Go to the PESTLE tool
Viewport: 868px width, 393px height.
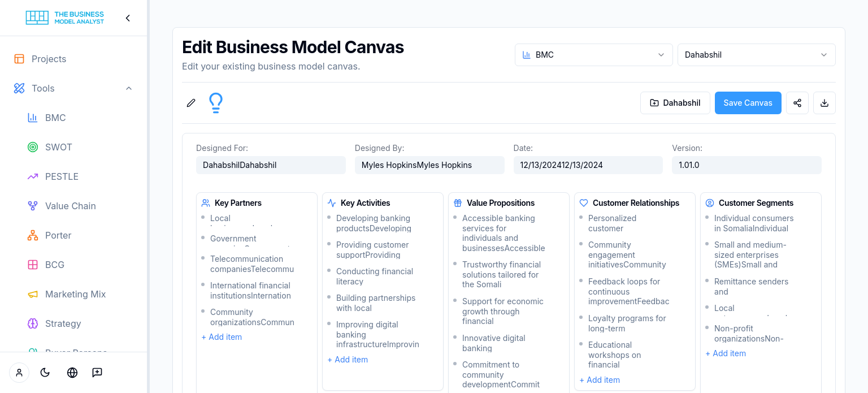(62, 176)
